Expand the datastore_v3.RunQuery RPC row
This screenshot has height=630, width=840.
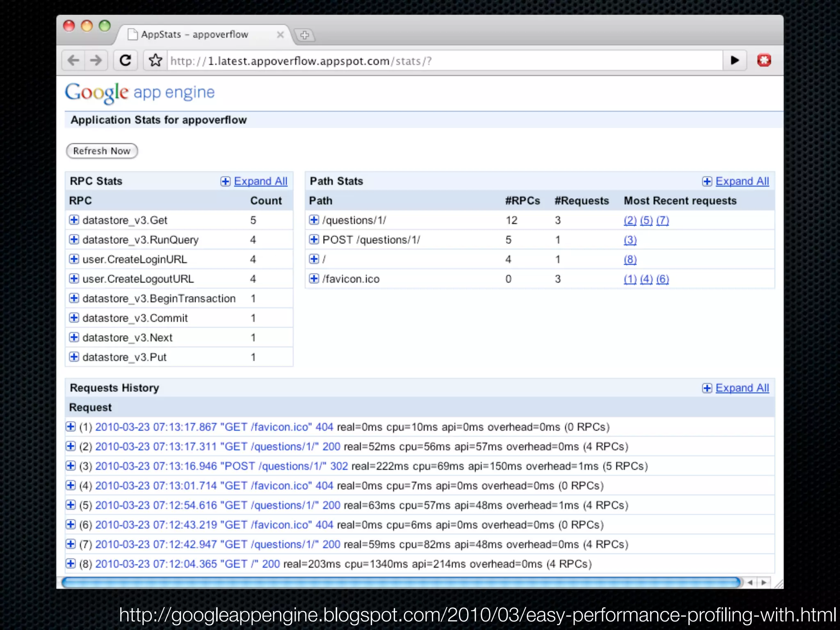[x=74, y=240]
